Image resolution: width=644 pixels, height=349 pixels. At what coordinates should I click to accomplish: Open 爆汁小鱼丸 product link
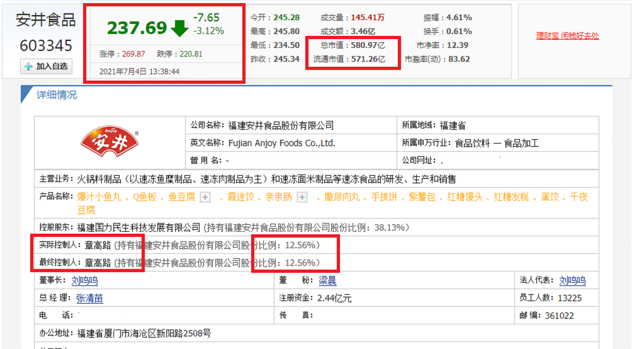[99, 197]
